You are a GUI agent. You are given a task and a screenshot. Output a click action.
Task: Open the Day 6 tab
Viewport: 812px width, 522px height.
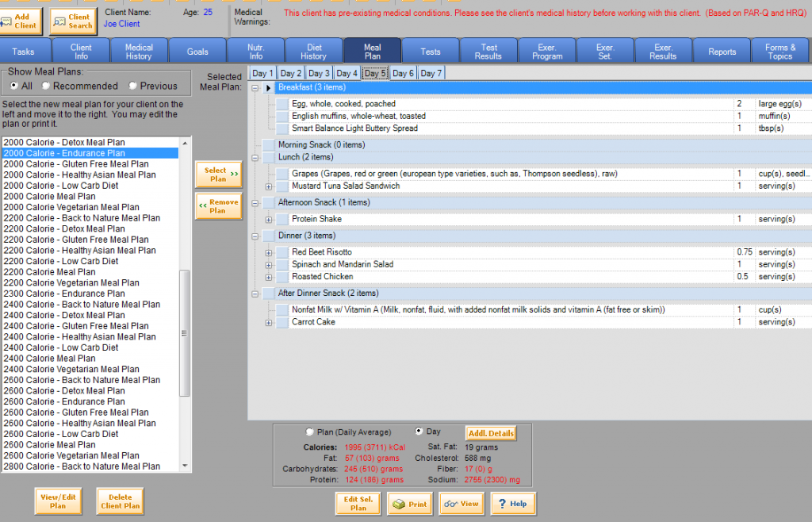403,73
